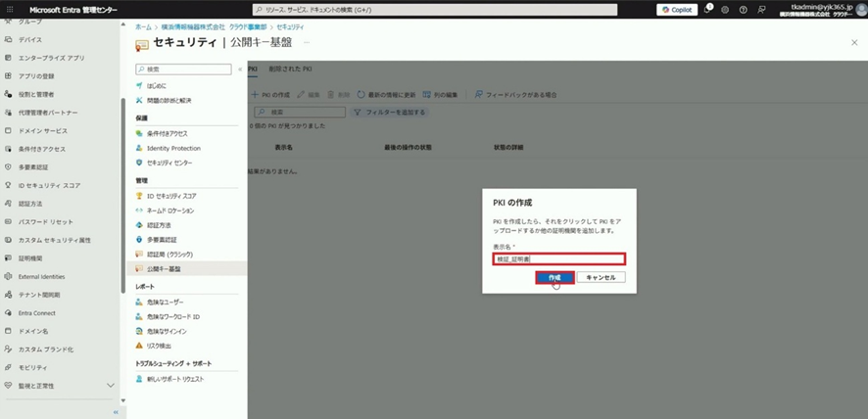868x419 pixels.
Task: Select Identity Protection menu item
Action: click(173, 148)
